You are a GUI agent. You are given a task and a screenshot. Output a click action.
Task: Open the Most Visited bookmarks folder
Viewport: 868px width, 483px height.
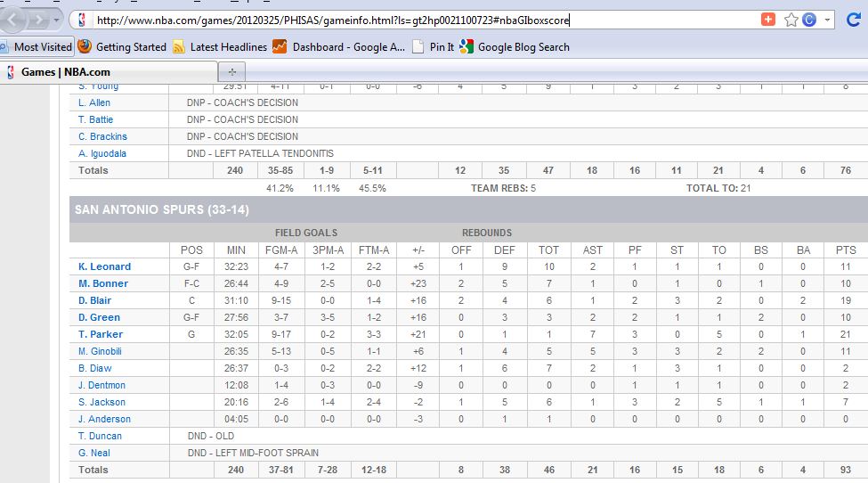tap(37, 47)
